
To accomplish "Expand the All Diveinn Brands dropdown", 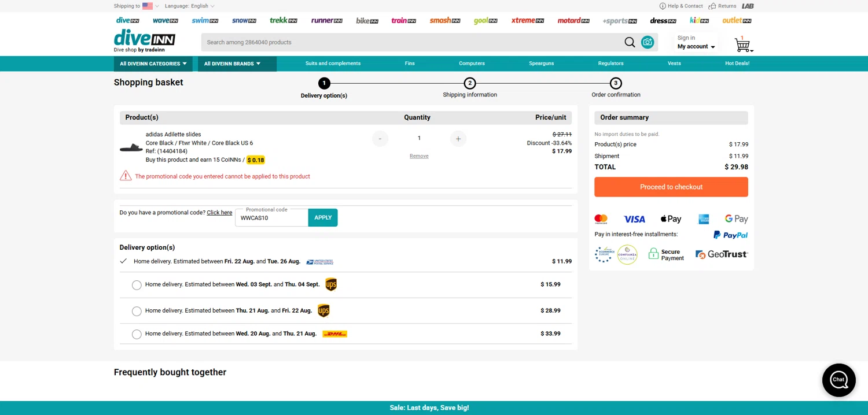I will pyautogui.click(x=237, y=64).
